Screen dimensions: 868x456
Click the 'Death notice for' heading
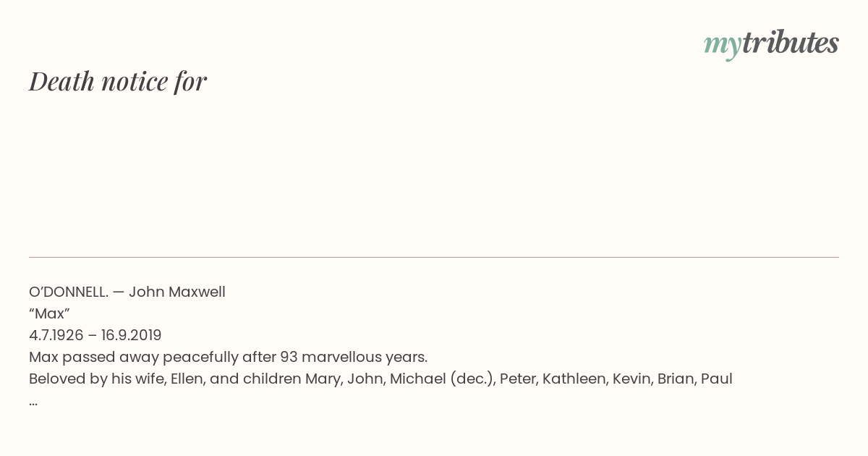coord(118,81)
